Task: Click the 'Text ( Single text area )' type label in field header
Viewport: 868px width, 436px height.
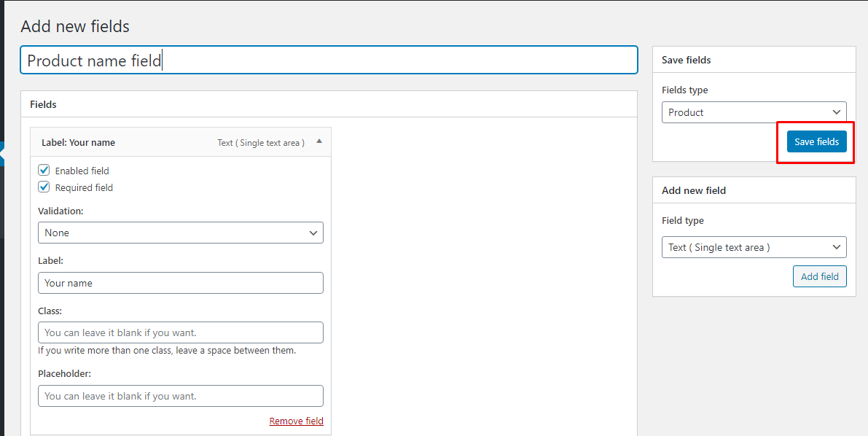Action: tap(261, 143)
